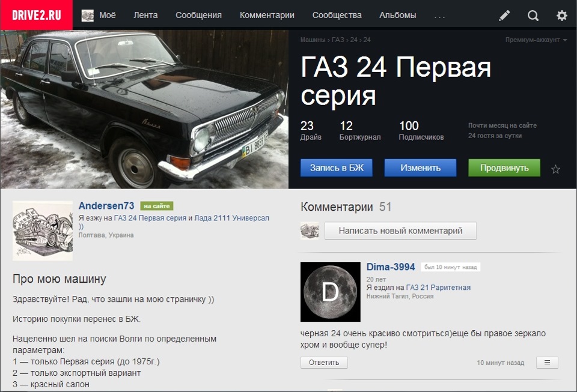Open the Альбомы menu item

(398, 15)
